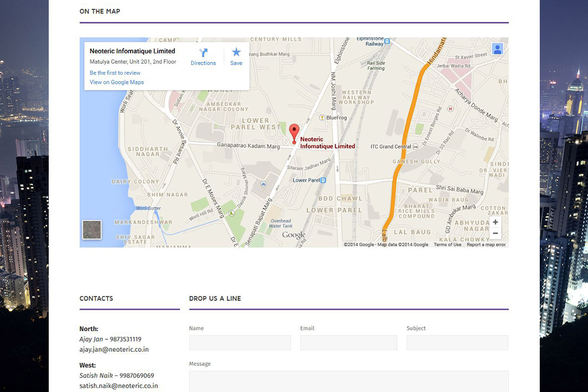Click the Save star icon
588x392 pixels.
point(236,52)
